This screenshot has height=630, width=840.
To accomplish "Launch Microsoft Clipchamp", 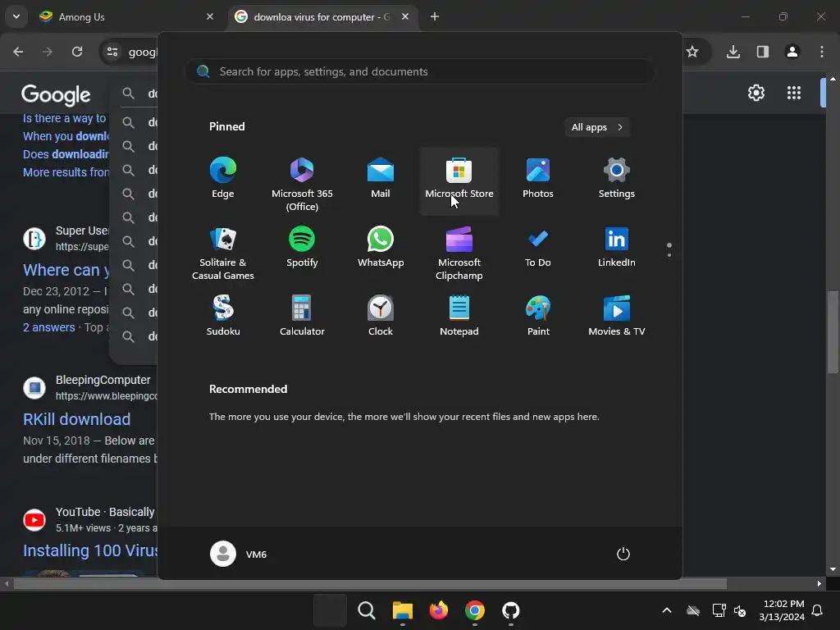I will 459,253.
